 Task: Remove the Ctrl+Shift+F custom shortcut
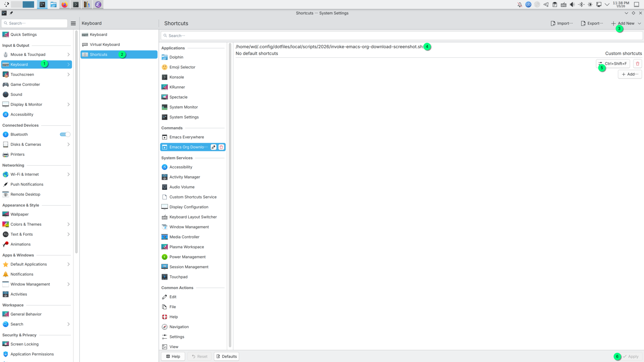[637, 64]
